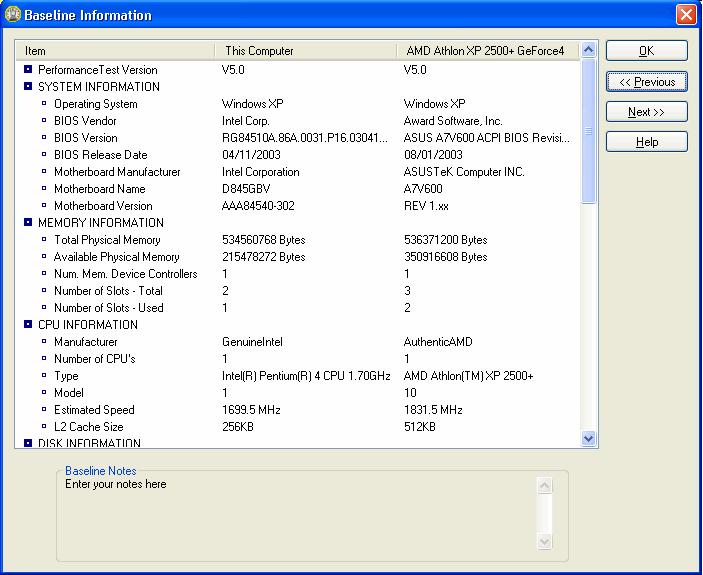Click the blue square bullet beside DISK INFORMATION

click(x=28, y=443)
